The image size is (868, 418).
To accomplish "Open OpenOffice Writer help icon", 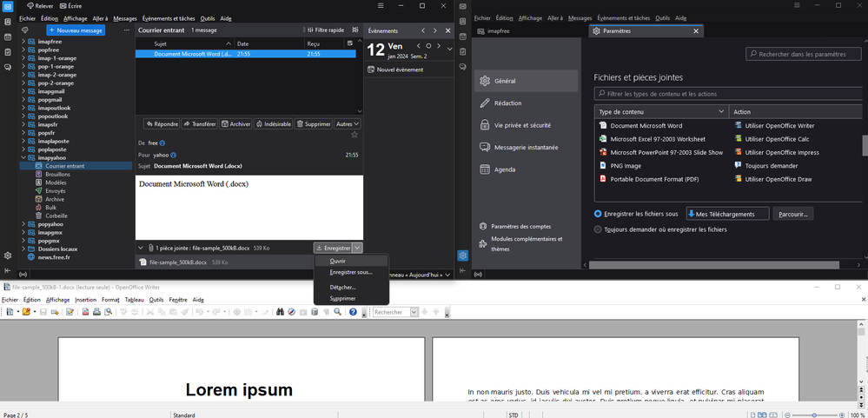I will (353, 312).
